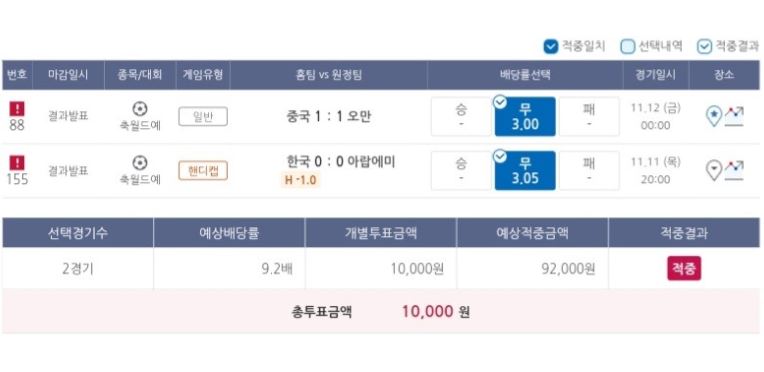Click the 마감일시 column header
The height and width of the screenshot is (372, 764).
[x=68, y=75]
